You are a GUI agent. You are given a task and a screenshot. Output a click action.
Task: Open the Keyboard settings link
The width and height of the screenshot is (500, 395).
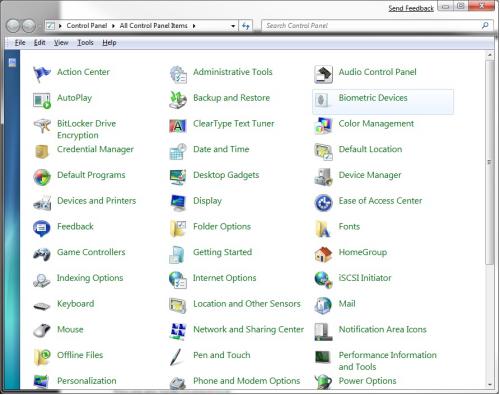76,304
